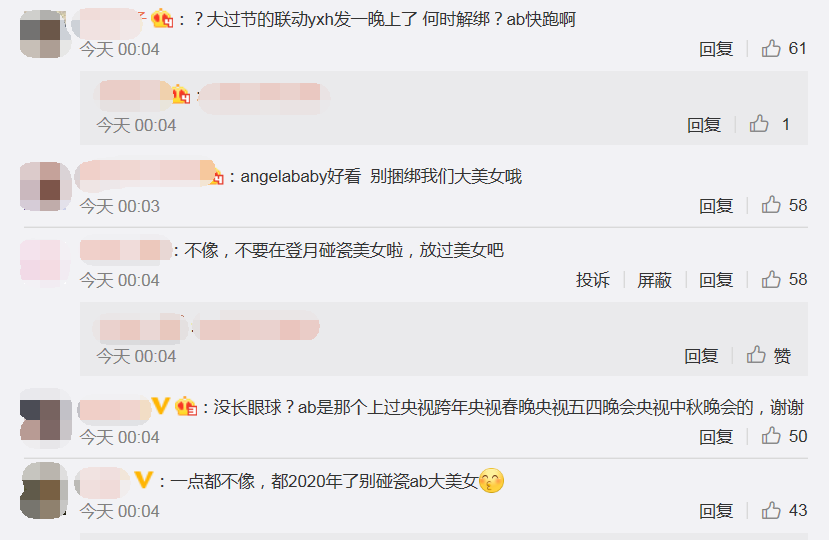
Task: Click the yellow V verified badge on 没长眼球 comment
Action: [x=160, y=406]
